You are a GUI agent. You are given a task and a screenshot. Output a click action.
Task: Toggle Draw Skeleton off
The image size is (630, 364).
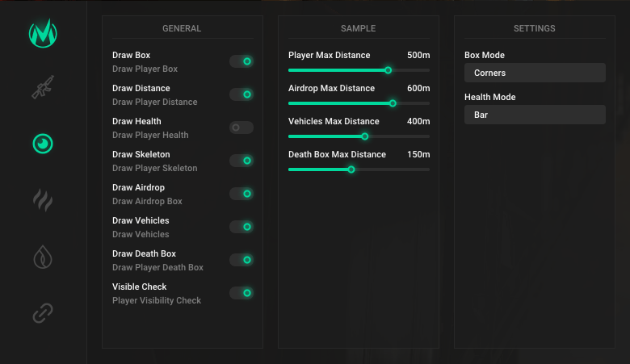[x=241, y=161]
